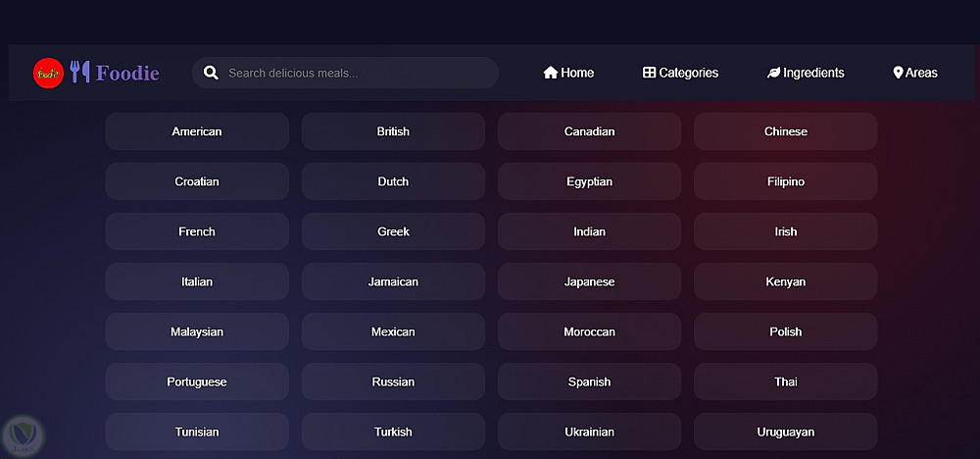Click the Home house icon
980x459 pixels.
coord(551,73)
